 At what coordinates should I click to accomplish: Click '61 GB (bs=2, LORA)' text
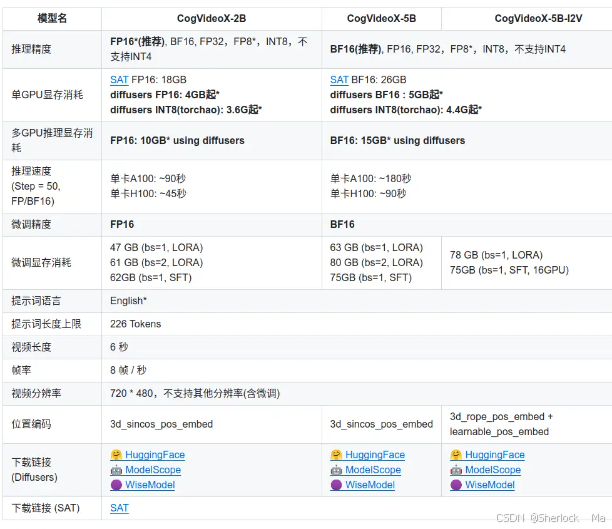(157, 262)
